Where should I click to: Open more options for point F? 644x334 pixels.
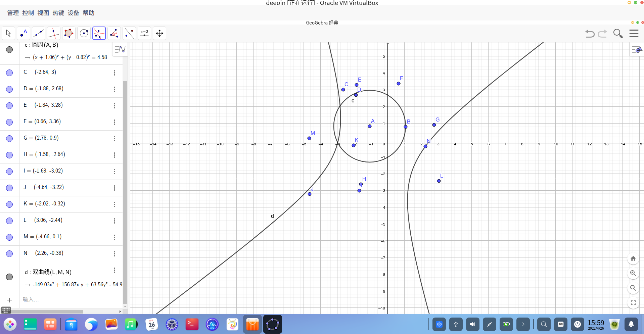(114, 122)
